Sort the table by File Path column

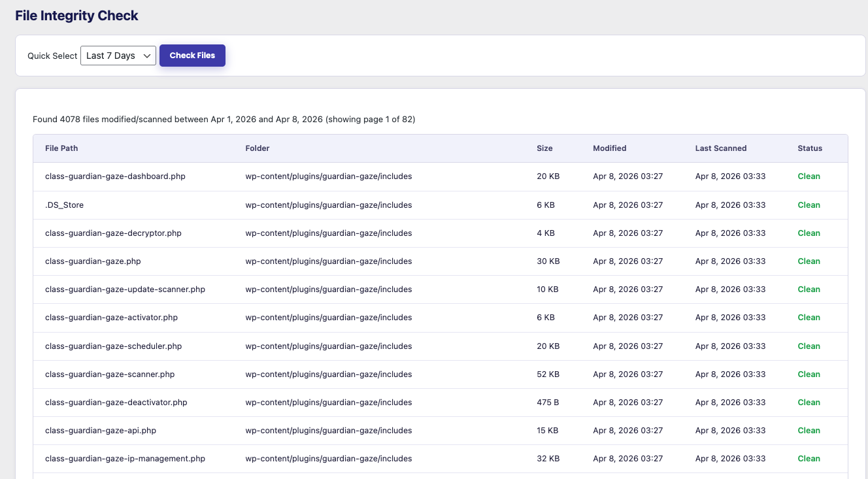click(x=61, y=148)
